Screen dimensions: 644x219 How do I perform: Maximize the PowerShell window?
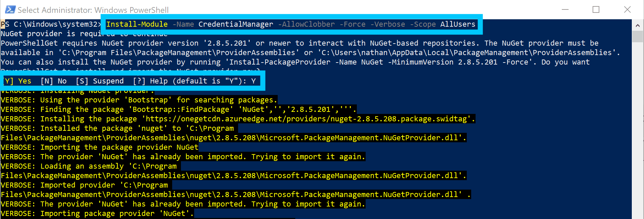click(596, 9)
